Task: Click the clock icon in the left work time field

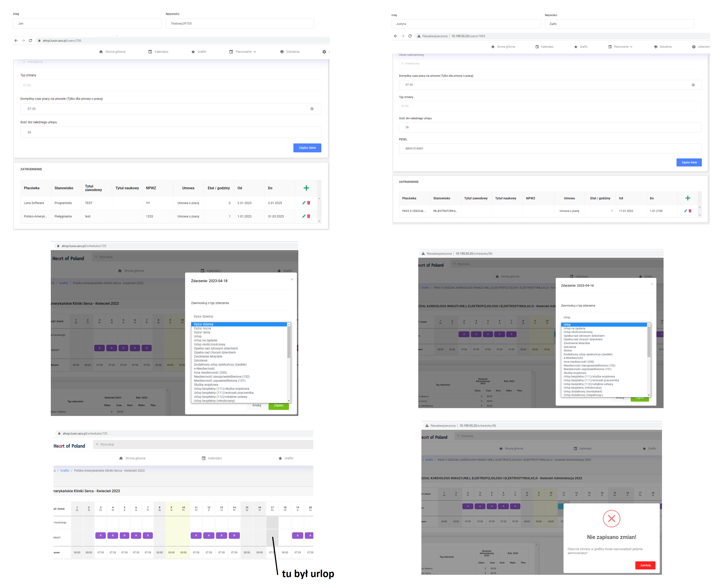Action: [x=312, y=109]
